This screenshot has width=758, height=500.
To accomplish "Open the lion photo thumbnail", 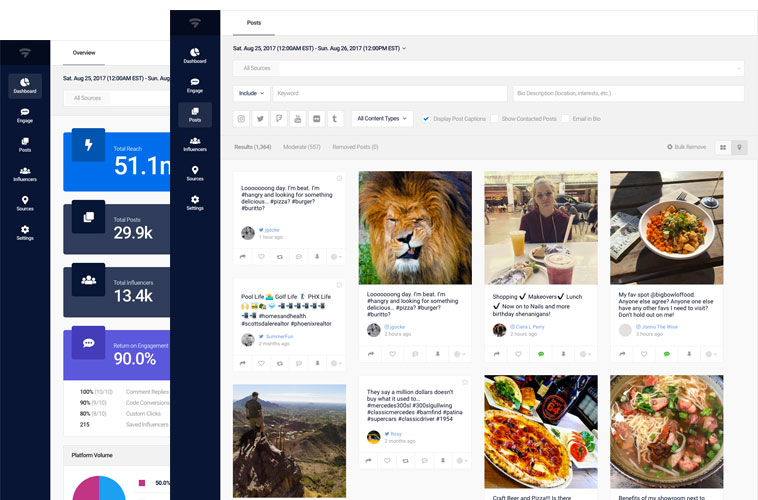I will click(x=415, y=228).
